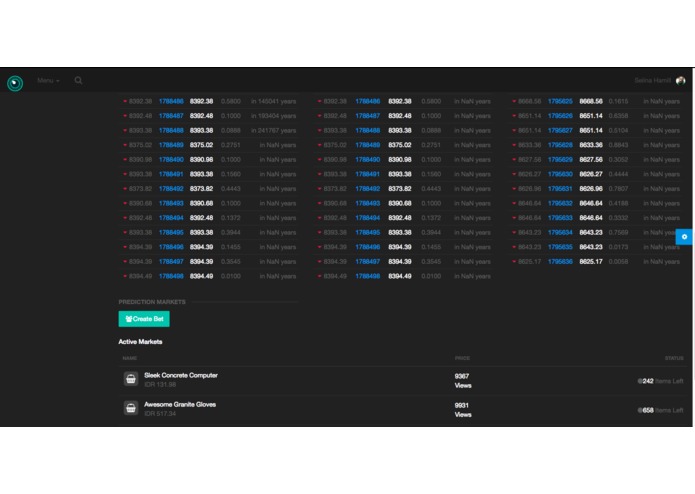
Task: Click the bold 8626.27 value
Action: pos(591,174)
